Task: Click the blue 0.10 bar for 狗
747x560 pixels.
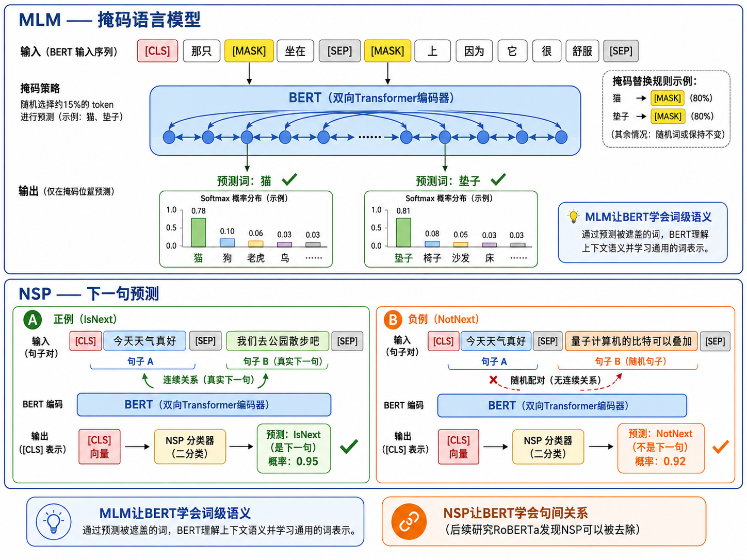Action: 227,243
